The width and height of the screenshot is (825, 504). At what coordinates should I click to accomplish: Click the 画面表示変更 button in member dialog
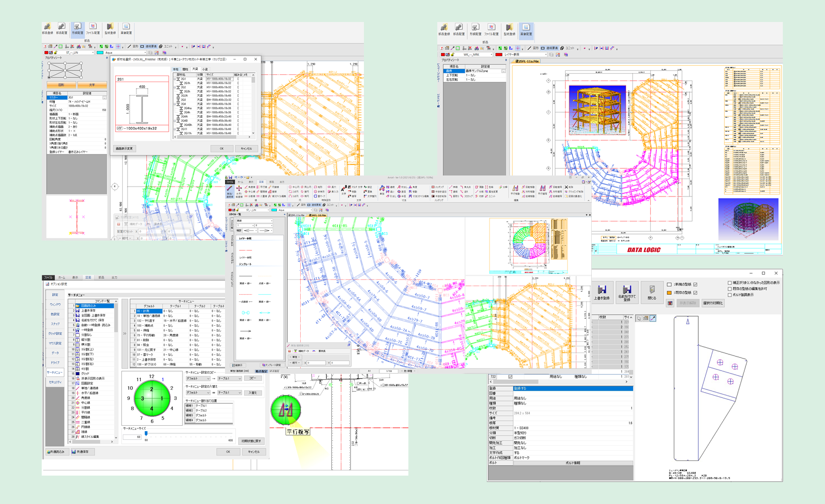click(124, 148)
